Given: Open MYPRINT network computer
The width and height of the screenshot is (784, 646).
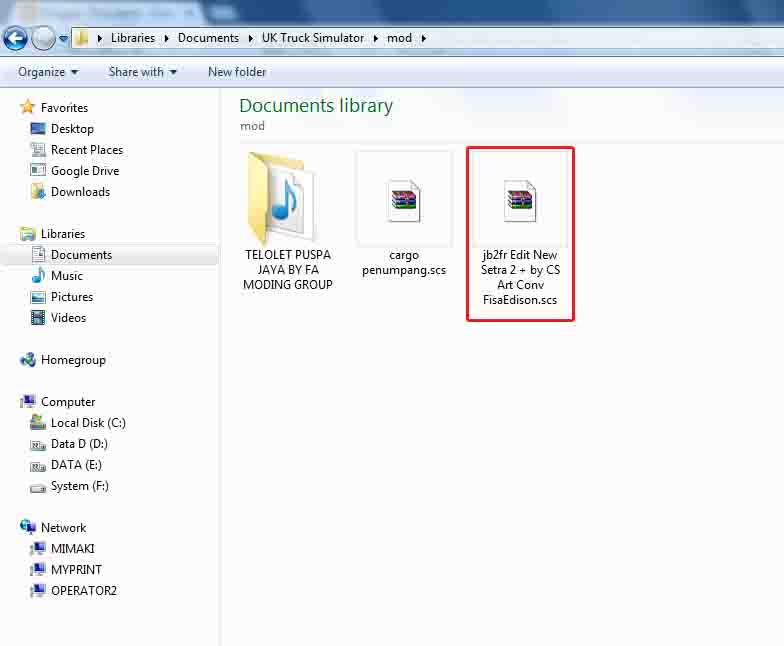Looking at the screenshot, I should click(76, 570).
